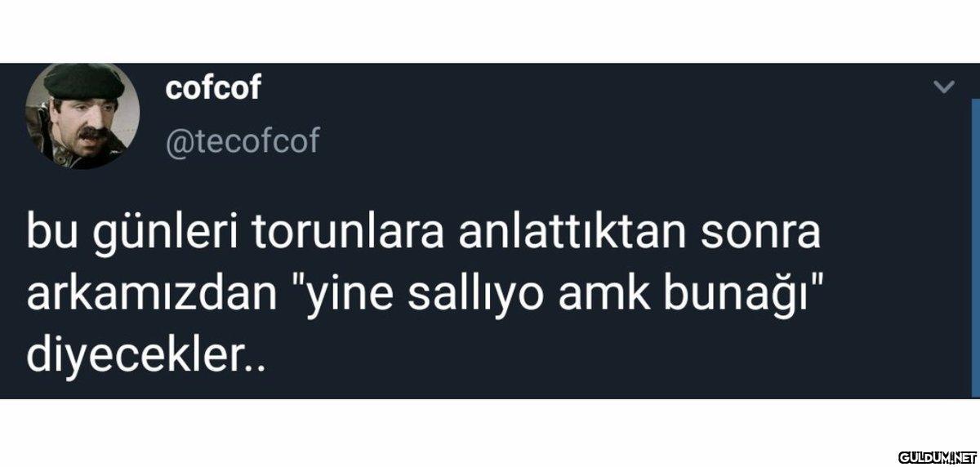Open the tweet options chevron menu
980x467 pixels.
click(945, 87)
